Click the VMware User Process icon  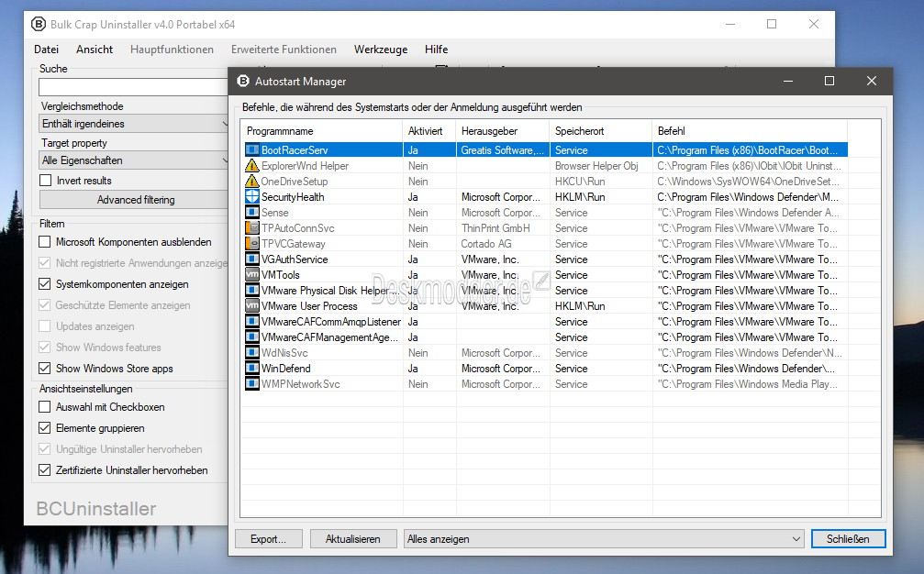pos(252,306)
